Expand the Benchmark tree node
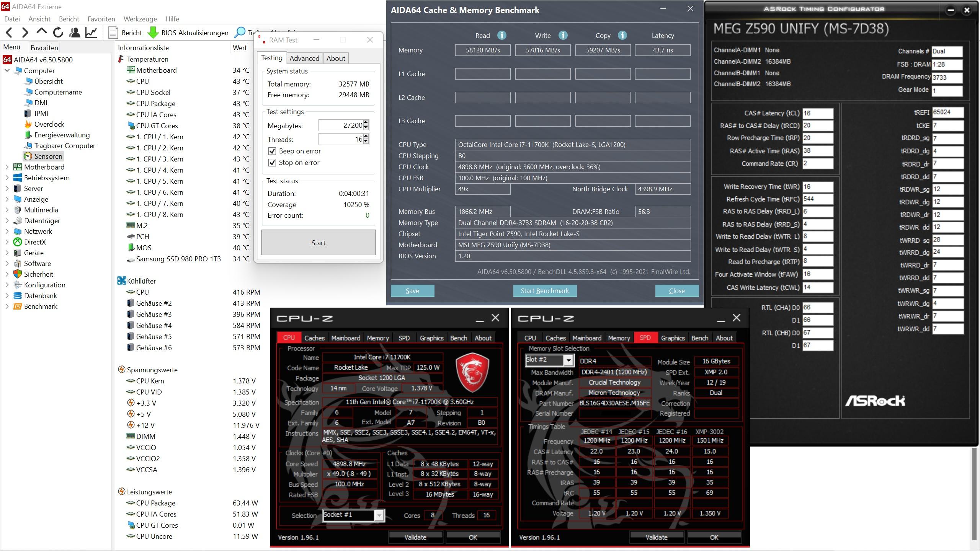 (x=7, y=306)
